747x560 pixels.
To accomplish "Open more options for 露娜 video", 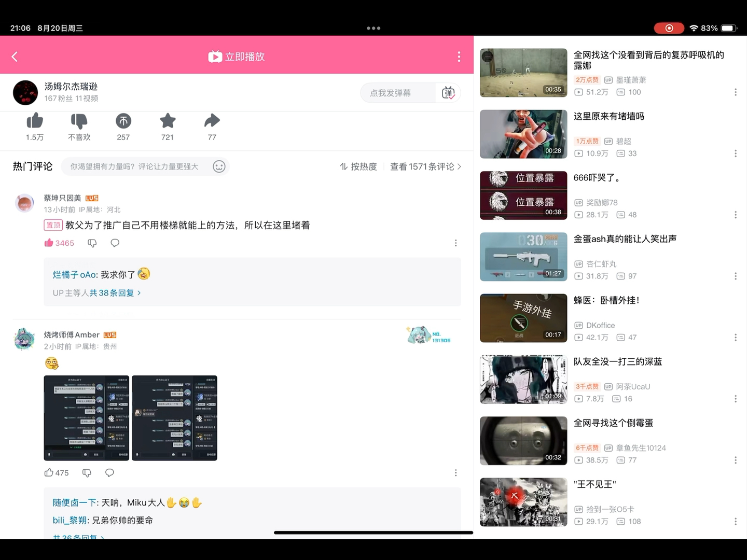I will tap(735, 92).
